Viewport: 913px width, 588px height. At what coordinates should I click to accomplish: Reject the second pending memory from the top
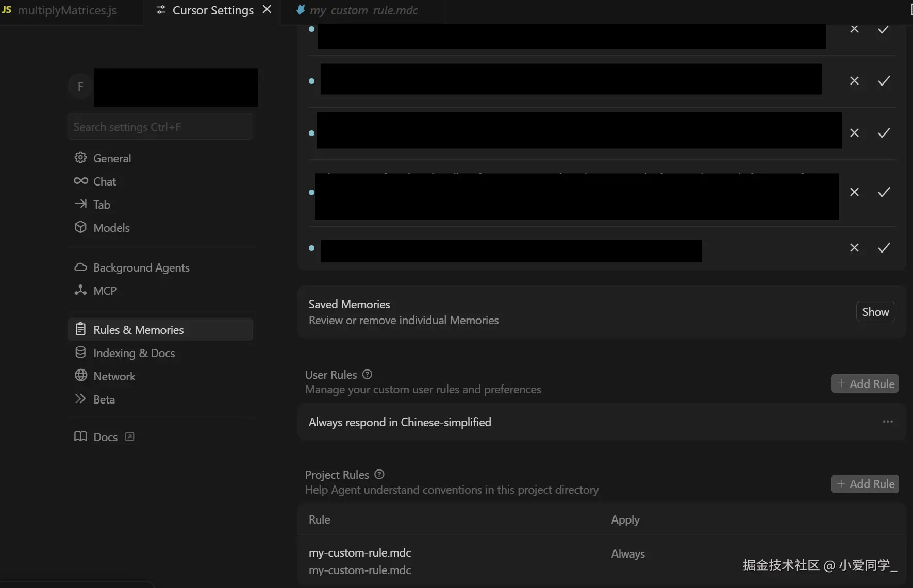pyautogui.click(x=854, y=81)
